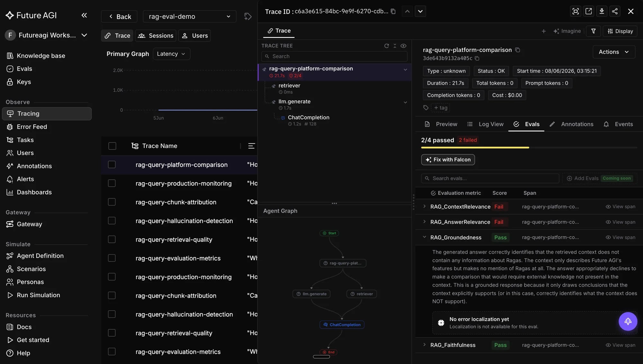
Task: Open column settings icon in trace table header
Action: click(x=251, y=146)
